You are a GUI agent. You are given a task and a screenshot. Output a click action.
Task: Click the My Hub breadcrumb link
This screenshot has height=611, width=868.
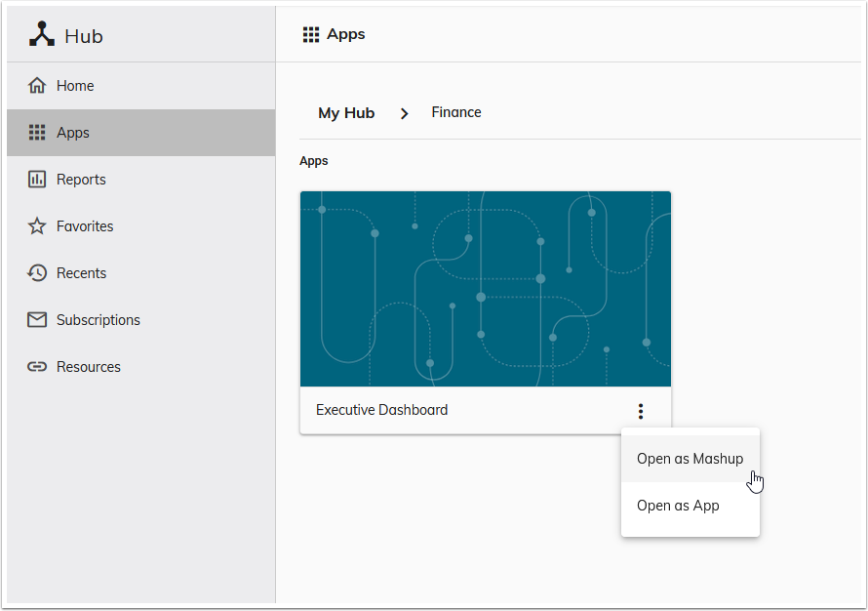tap(346, 112)
